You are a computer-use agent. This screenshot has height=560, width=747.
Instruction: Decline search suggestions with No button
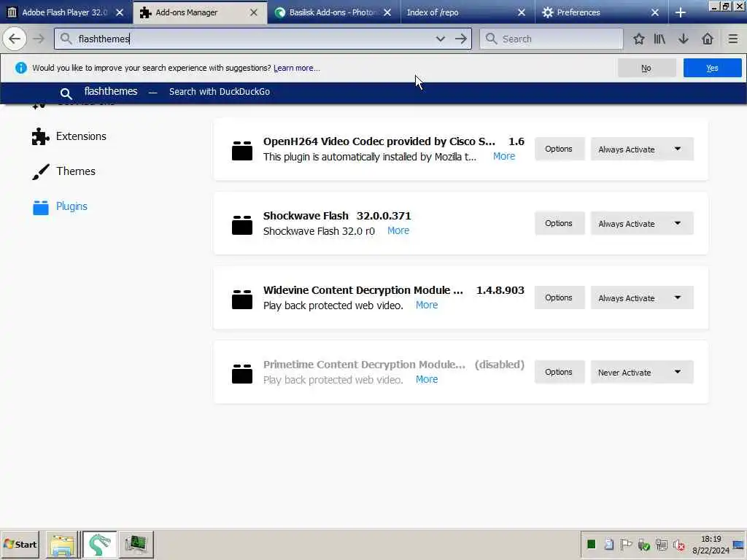(646, 68)
